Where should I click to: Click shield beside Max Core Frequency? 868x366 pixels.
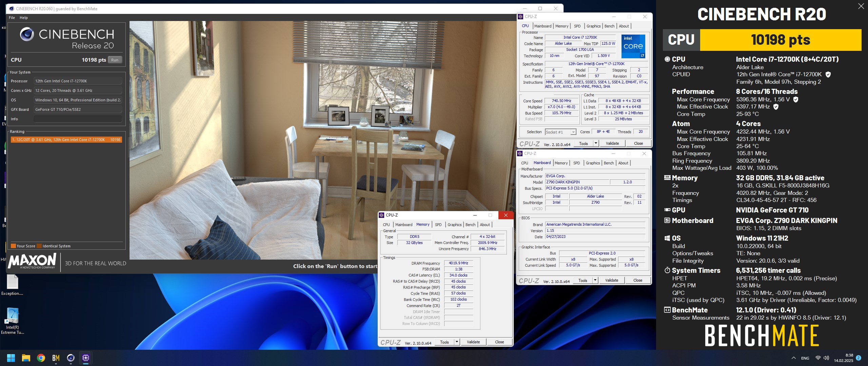(x=796, y=100)
